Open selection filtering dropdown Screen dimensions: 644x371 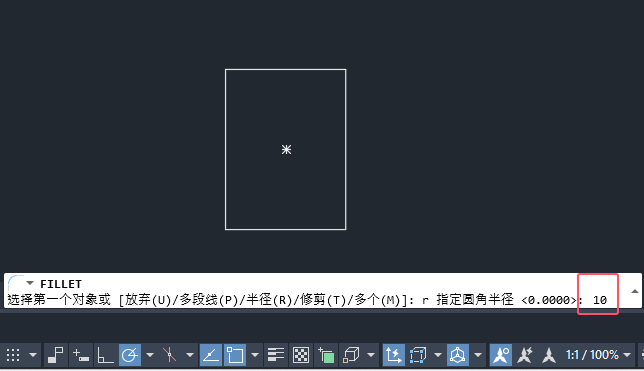pyautogui.click(x=438, y=355)
